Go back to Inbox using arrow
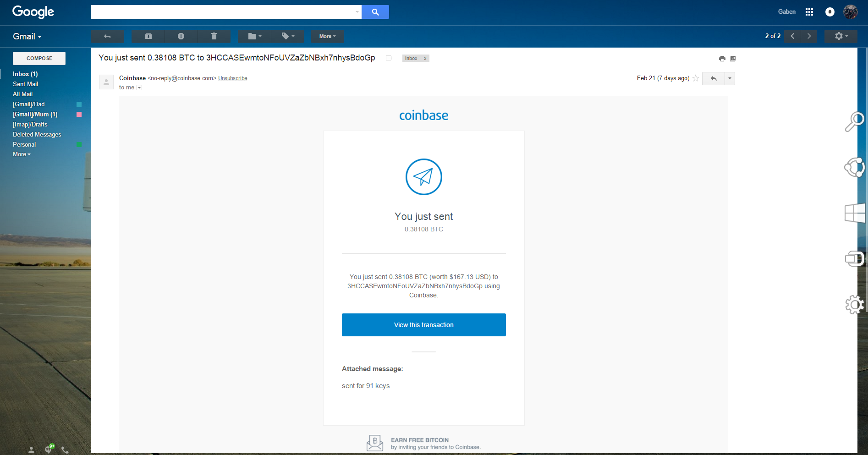868x455 pixels. tap(108, 36)
